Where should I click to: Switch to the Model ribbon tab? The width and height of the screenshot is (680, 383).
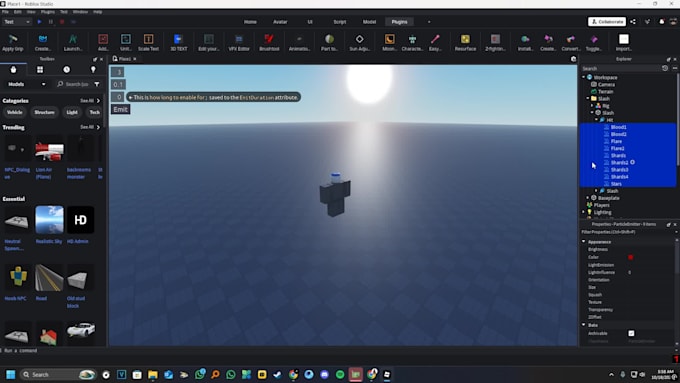(x=369, y=22)
